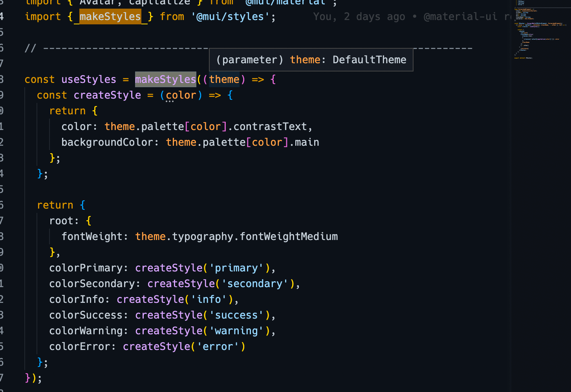Viewport: 571px width, 392px height.
Task: Click the makeStyles call after useStyles
Action: [165, 79]
